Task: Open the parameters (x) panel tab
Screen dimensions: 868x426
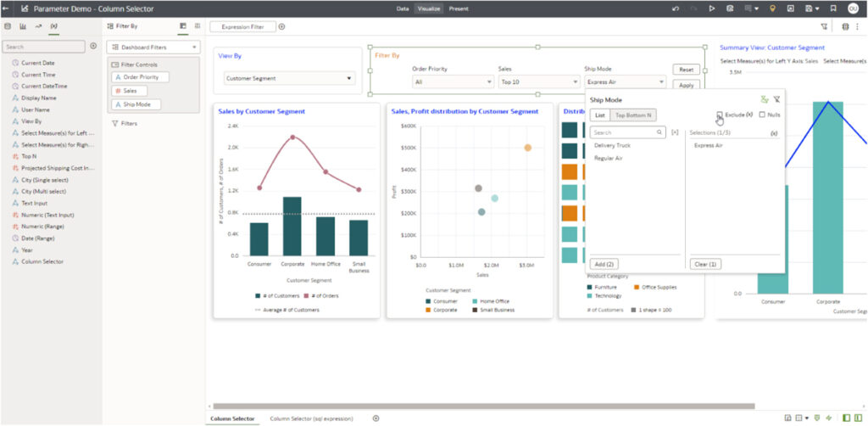Action: coord(53,26)
